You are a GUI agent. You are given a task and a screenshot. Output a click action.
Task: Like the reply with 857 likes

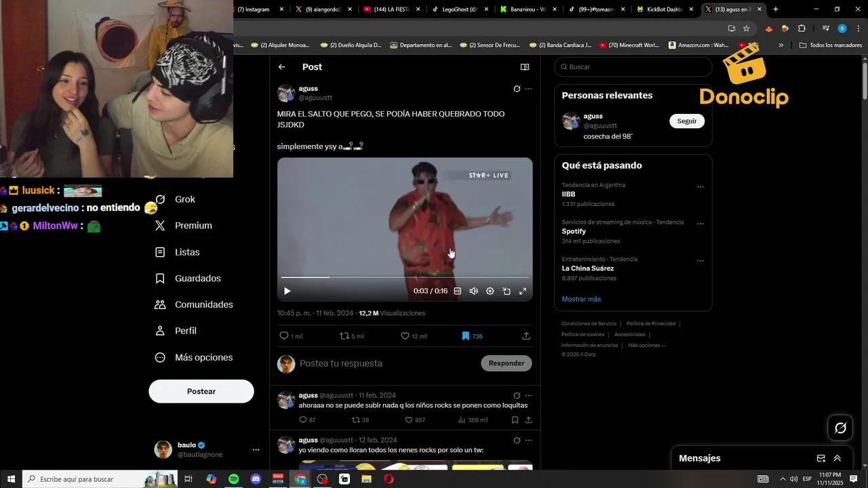click(409, 420)
